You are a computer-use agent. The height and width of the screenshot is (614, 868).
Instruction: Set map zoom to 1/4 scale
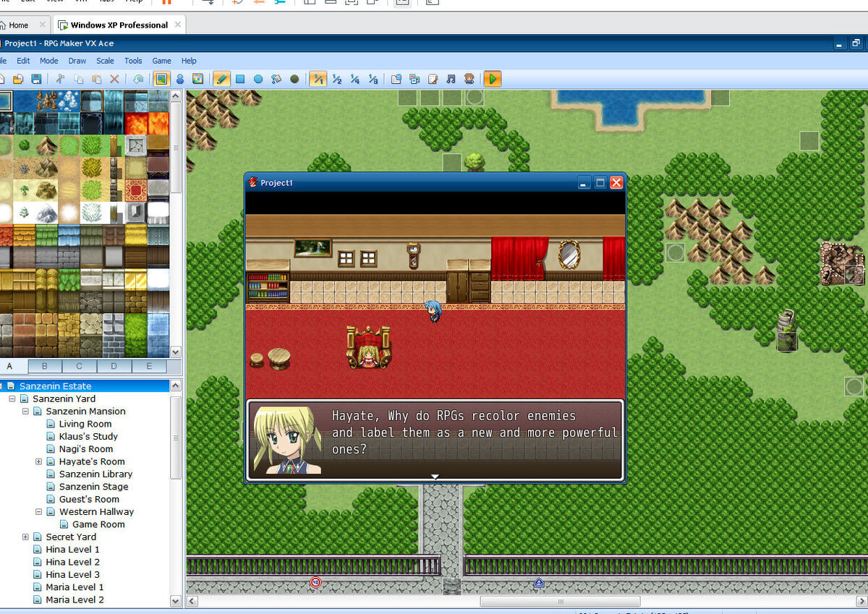coord(354,79)
